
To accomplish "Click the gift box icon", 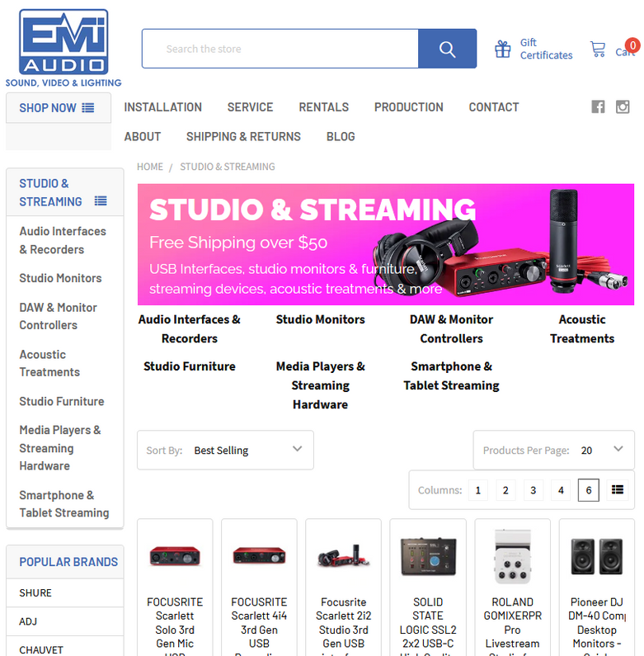I will pyautogui.click(x=503, y=49).
